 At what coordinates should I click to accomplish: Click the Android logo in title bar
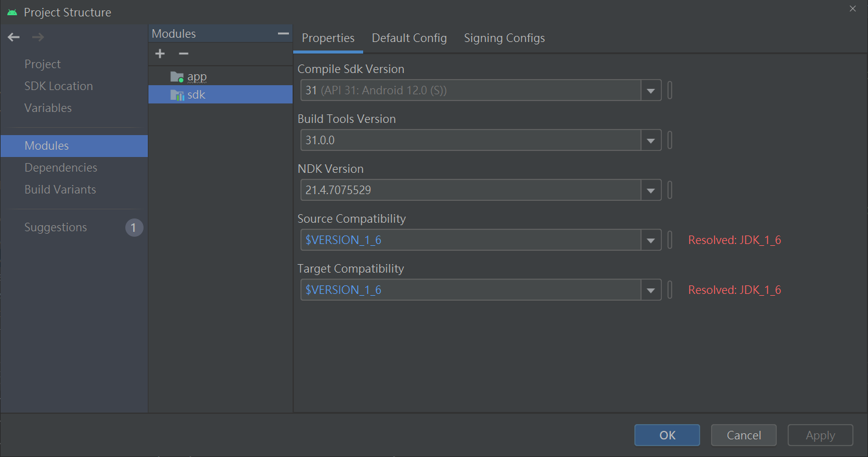[x=12, y=12]
